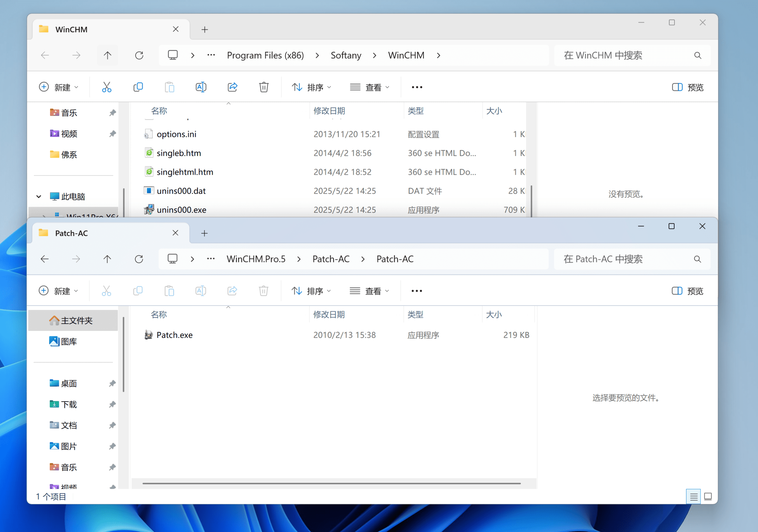Toggle the 预览 pane in WinCHM window

tap(688, 87)
